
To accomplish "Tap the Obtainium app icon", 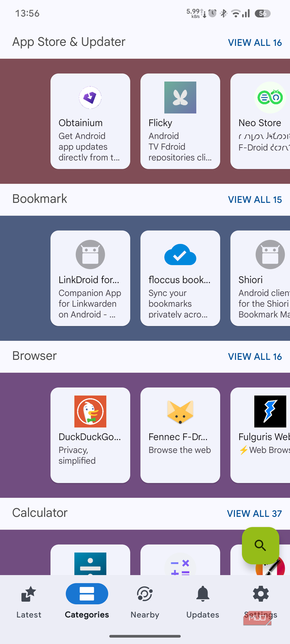I will tap(90, 98).
